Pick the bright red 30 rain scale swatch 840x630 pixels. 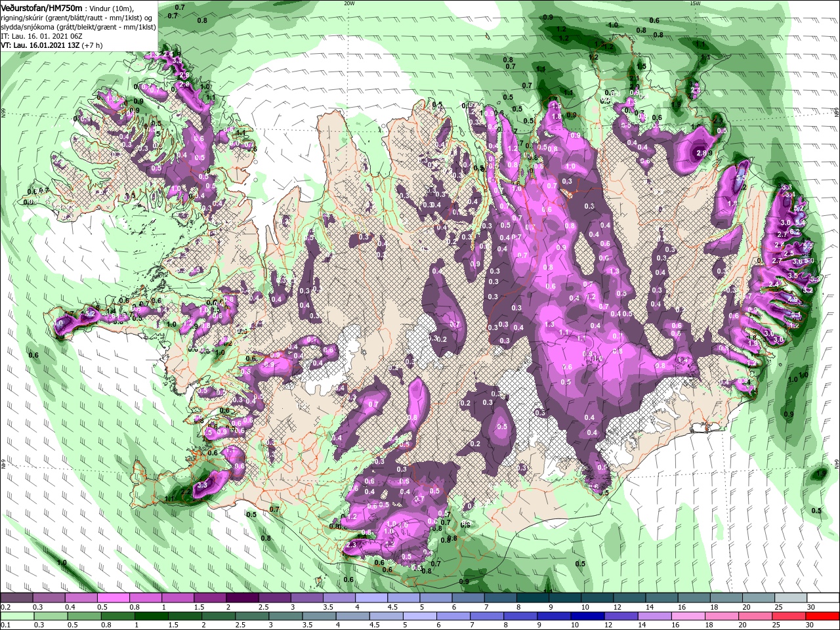tap(823, 616)
